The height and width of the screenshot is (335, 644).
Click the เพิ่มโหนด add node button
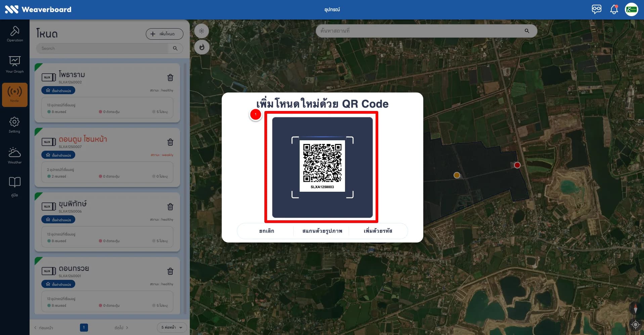click(164, 34)
